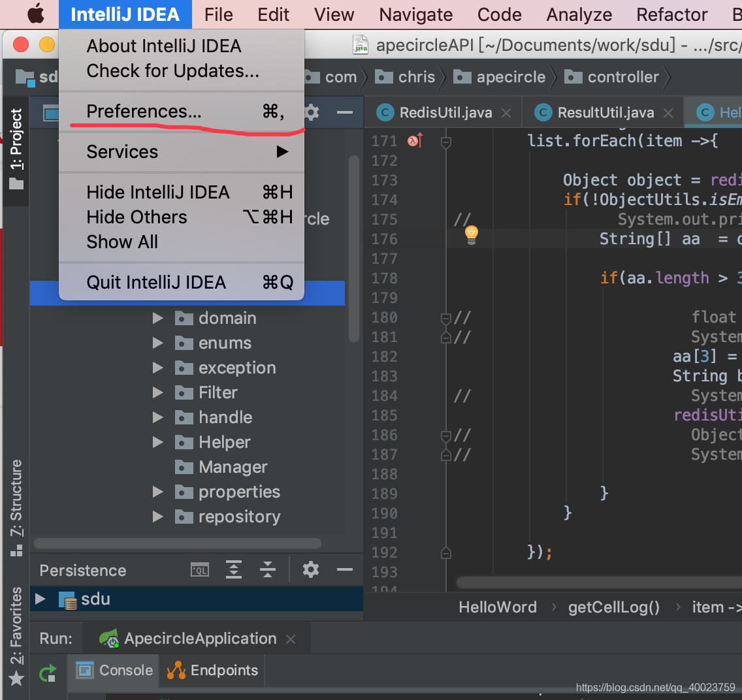Toggle the 1: Project side tab
Screen dimensions: 742x700
pos(16,150)
